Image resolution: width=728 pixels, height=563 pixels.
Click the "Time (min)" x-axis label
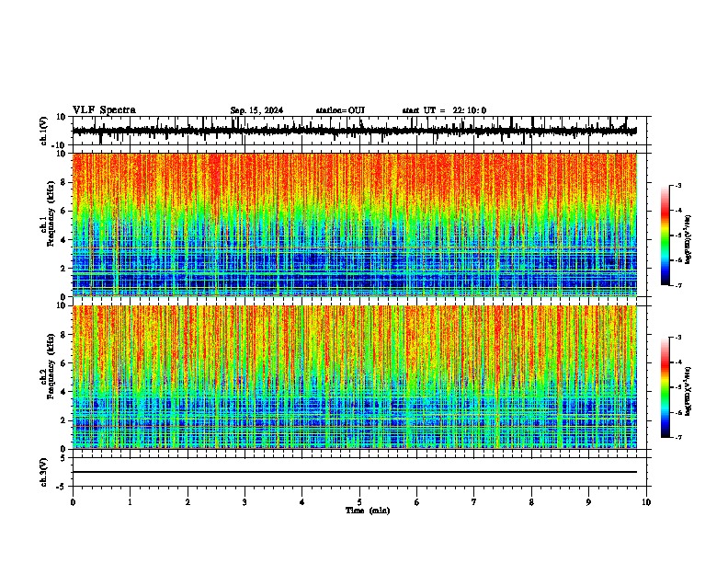click(x=368, y=511)
